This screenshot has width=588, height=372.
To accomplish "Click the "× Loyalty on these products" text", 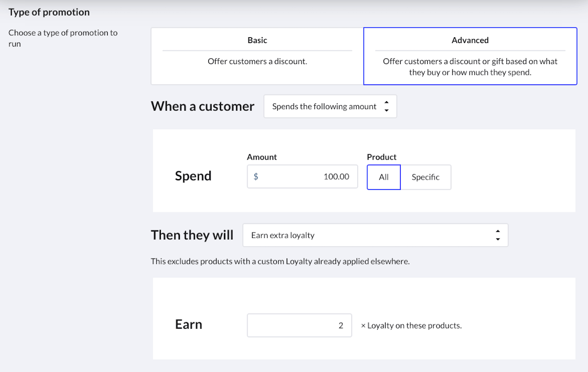I will pos(411,325).
